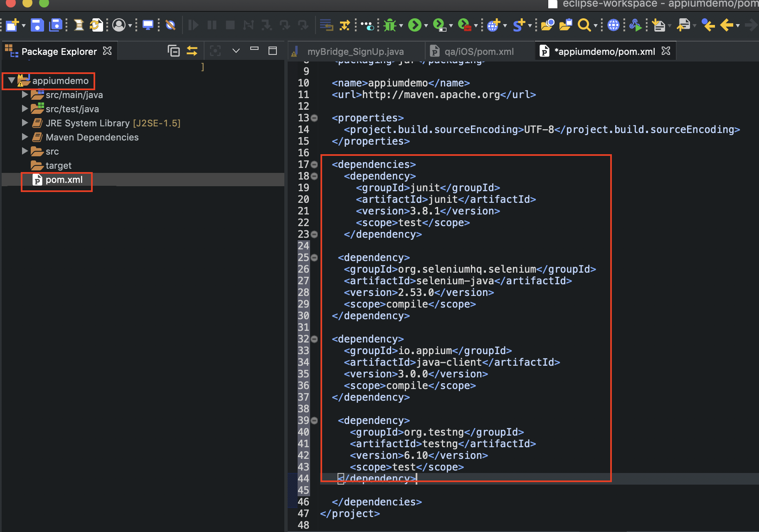Switch to myBridge_SignUp.java tab

tap(355, 52)
